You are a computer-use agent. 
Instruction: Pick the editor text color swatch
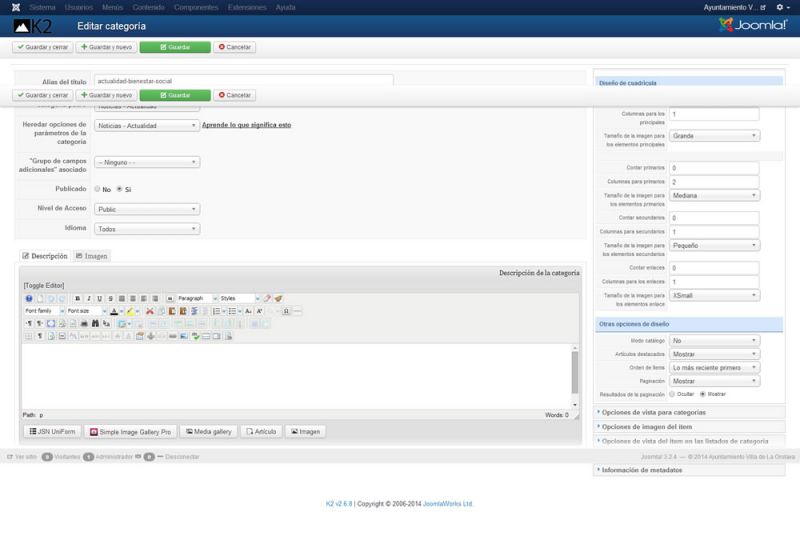(x=114, y=311)
